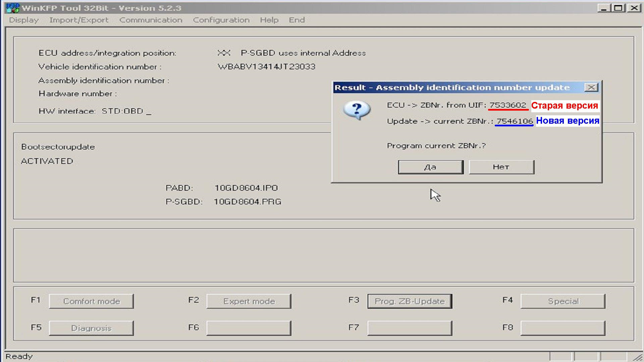Image resolution: width=644 pixels, height=362 pixels.
Task: Start Diagnosis (F5)
Action: click(91, 328)
